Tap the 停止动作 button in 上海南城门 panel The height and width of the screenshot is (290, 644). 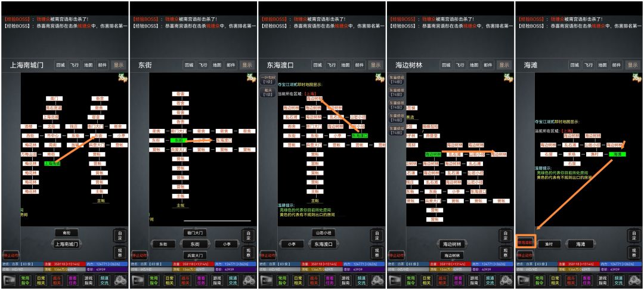11,255
